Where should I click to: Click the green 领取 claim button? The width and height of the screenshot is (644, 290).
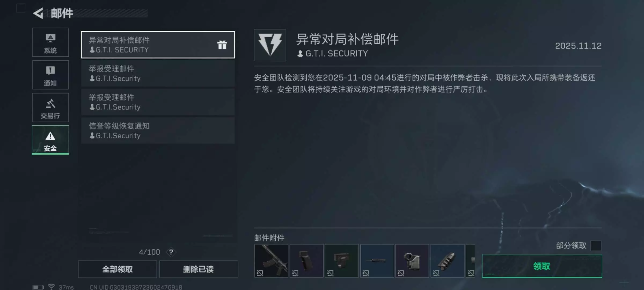coord(542,266)
